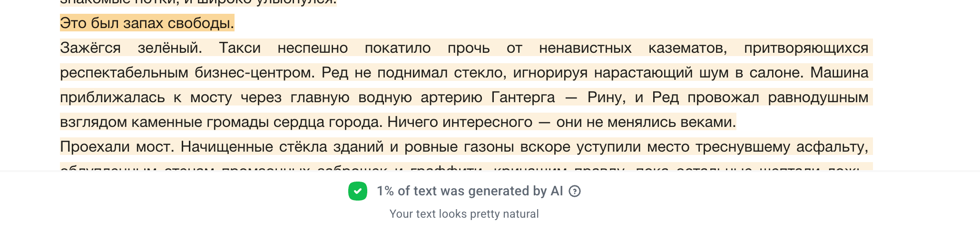The image size is (980, 231).
Task: Click the word "Зажёгся" starting the paragraph
Action: (90, 48)
